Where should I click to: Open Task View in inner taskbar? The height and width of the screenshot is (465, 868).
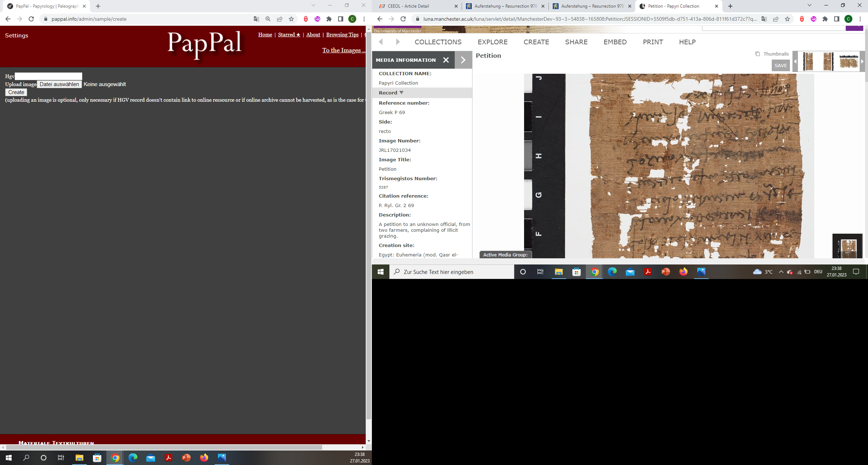click(x=540, y=272)
